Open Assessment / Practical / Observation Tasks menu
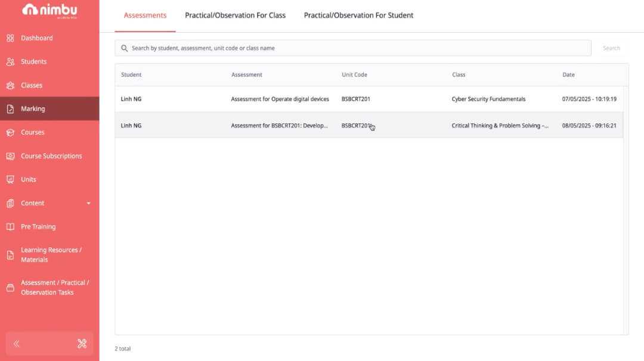The height and width of the screenshot is (361, 644). pos(54,287)
